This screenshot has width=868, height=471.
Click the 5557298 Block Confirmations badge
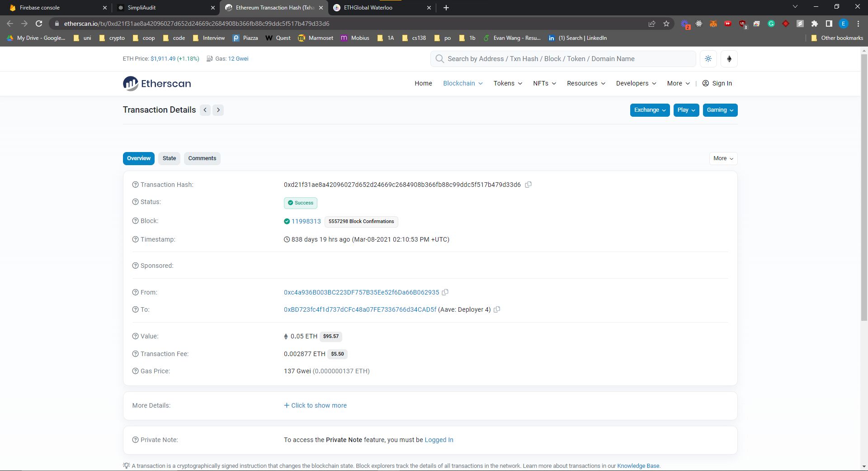[x=361, y=221]
